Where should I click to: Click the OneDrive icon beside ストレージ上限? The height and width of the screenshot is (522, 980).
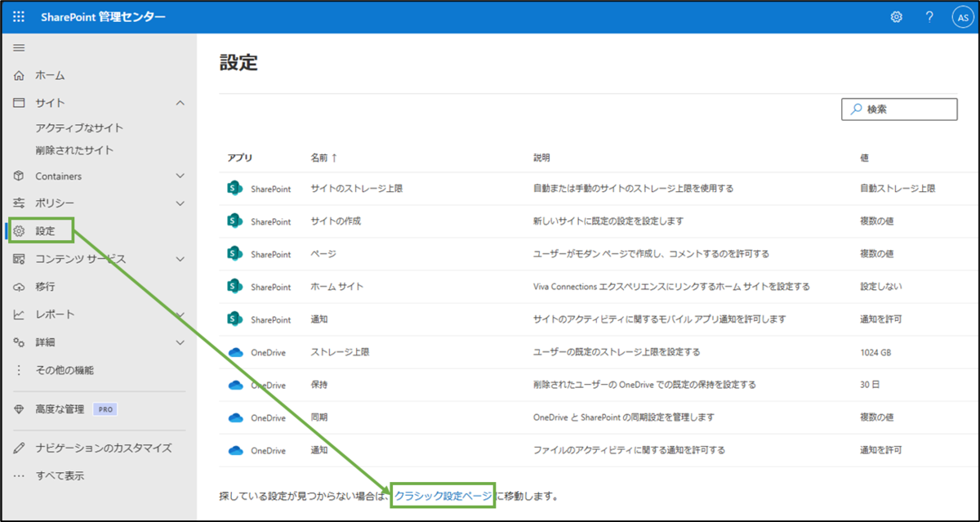pos(236,352)
